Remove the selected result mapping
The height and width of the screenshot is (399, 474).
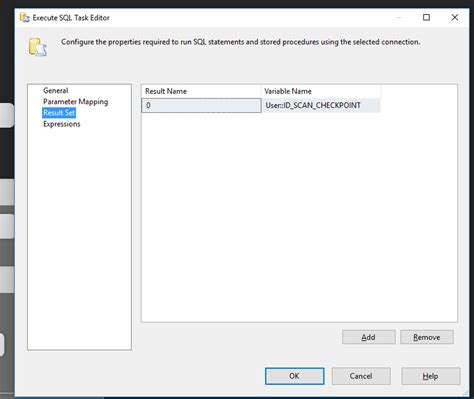pos(427,337)
